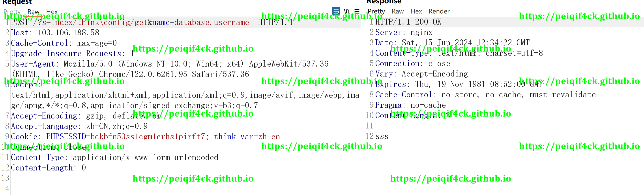Screen dimensions: 644x195
Task: Click the Pragma: no-cache header
Action: click(410, 105)
